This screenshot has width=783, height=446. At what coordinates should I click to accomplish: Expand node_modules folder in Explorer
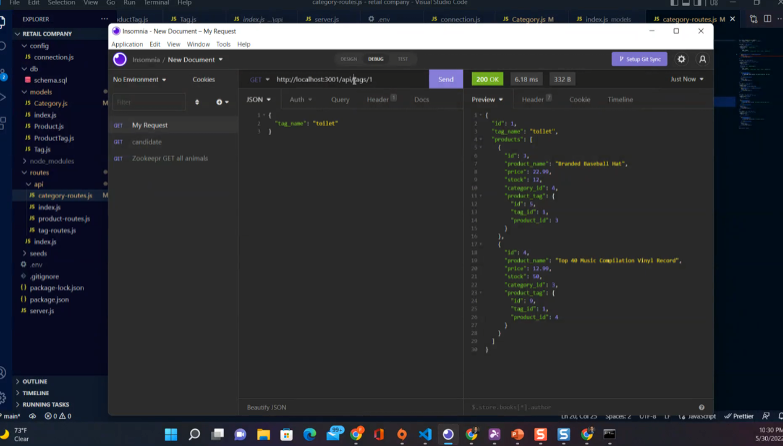coord(51,161)
